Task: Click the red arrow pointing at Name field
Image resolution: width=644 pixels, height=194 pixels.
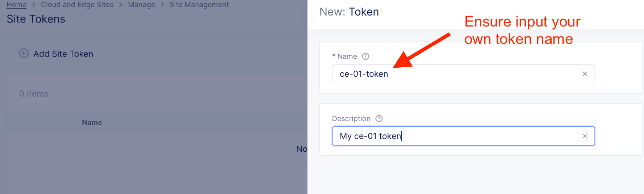Action: point(422,50)
